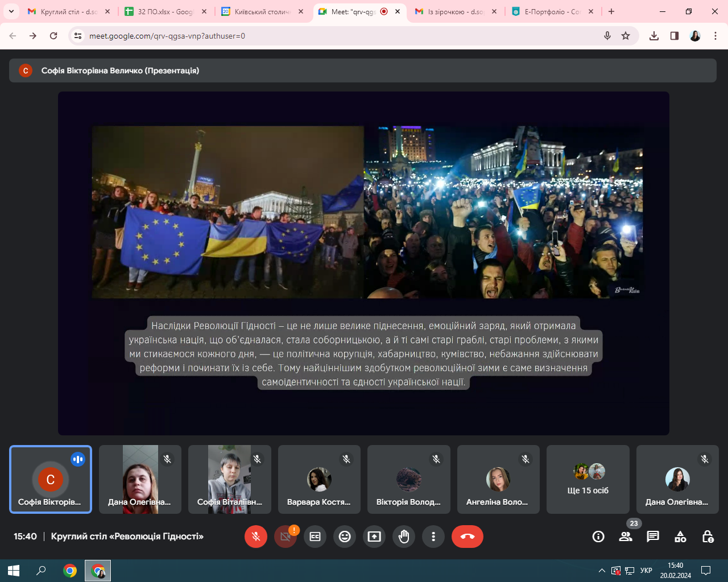Close the Е-Портфоліо tab
The image size is (728, 582).
click(591, 11)
